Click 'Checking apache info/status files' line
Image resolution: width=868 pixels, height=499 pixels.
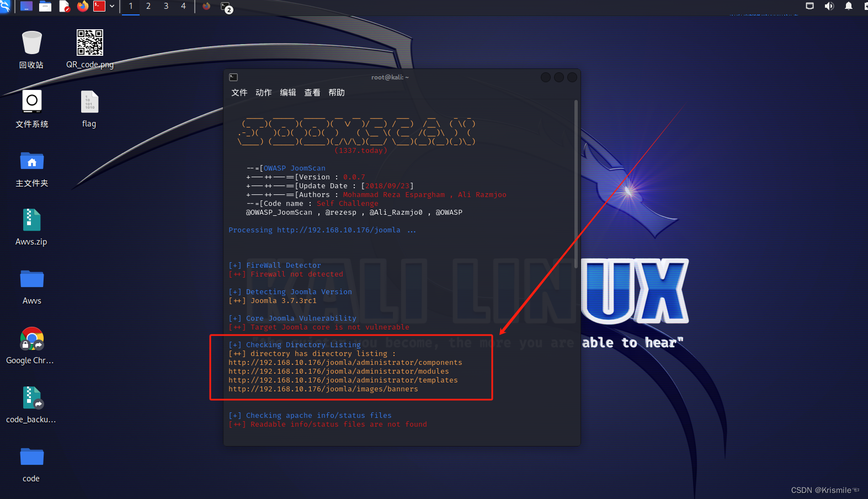pyautogui.click(x=310, y=416)
